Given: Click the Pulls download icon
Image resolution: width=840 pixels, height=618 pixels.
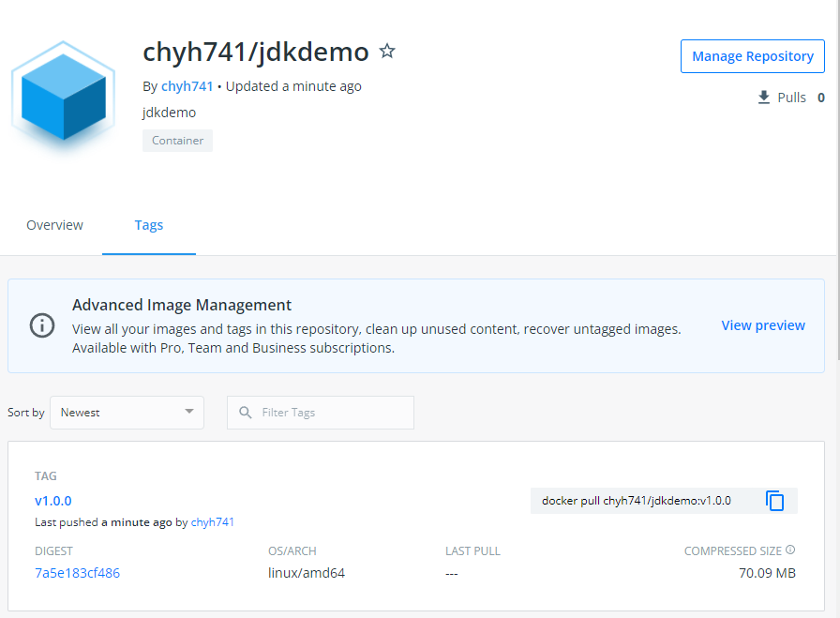Looking at the screenshot, I should (764, 98).
